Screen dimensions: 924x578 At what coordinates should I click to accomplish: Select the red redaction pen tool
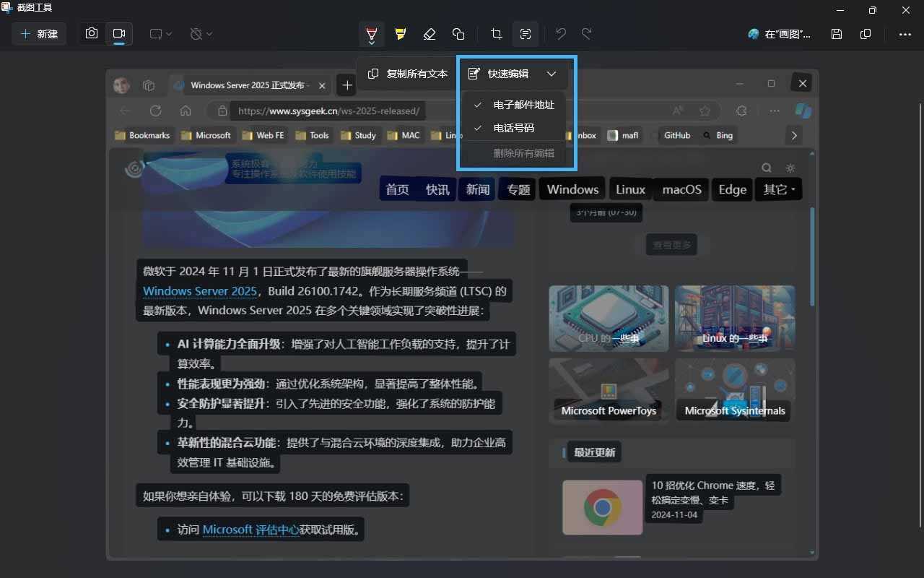(372, 34)
